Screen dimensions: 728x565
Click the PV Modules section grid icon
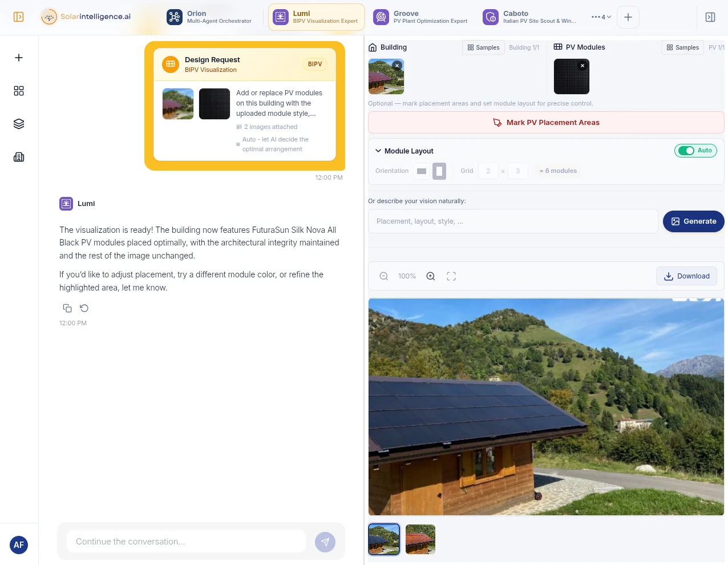pos(558,47)
